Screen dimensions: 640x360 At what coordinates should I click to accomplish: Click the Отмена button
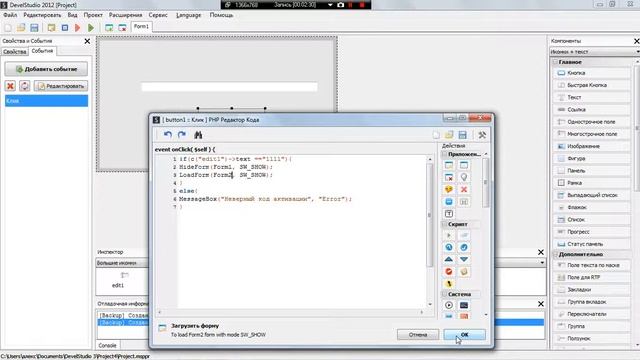tap(418, 335)
